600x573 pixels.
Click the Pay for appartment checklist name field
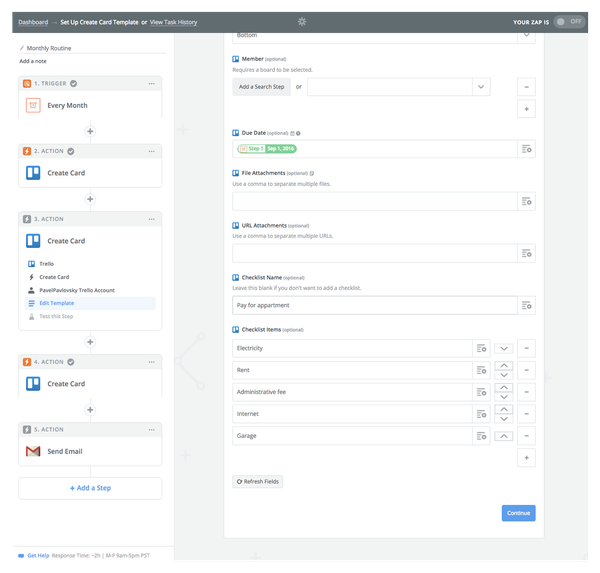[375, 305]
